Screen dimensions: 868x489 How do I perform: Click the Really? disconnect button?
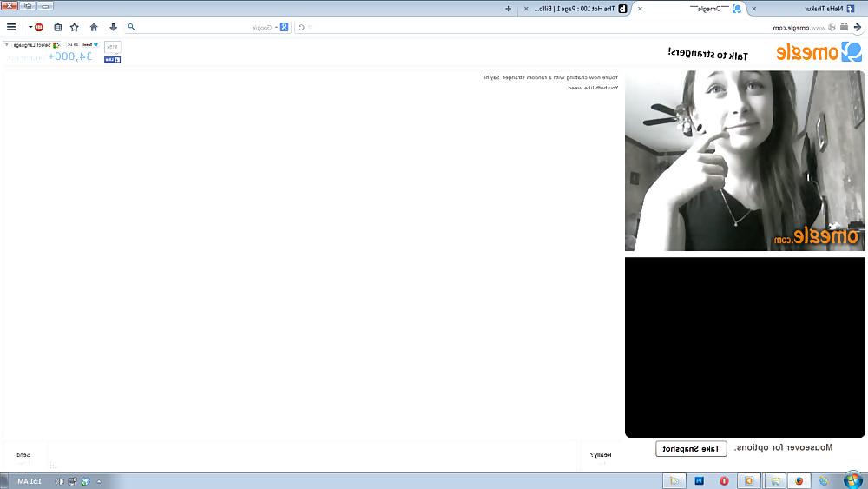600,455
